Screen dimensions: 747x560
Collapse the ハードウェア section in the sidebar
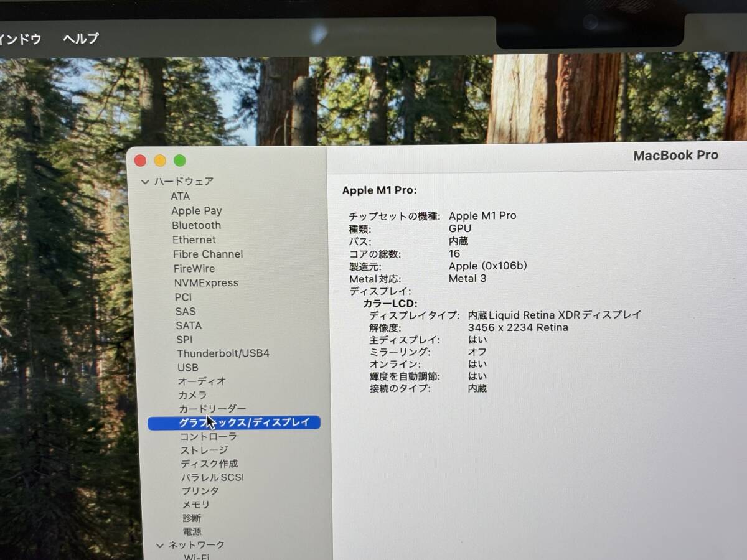coord(145,182)
